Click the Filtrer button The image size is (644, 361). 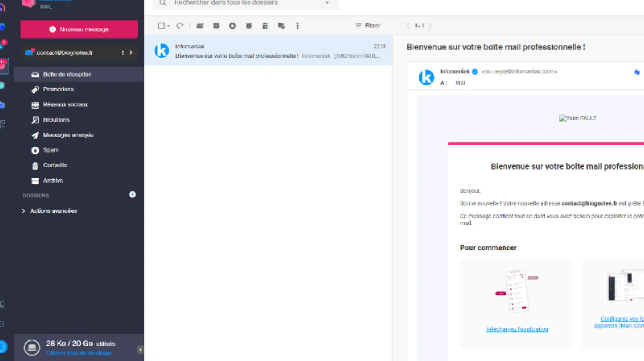click(x=368, y=26)
